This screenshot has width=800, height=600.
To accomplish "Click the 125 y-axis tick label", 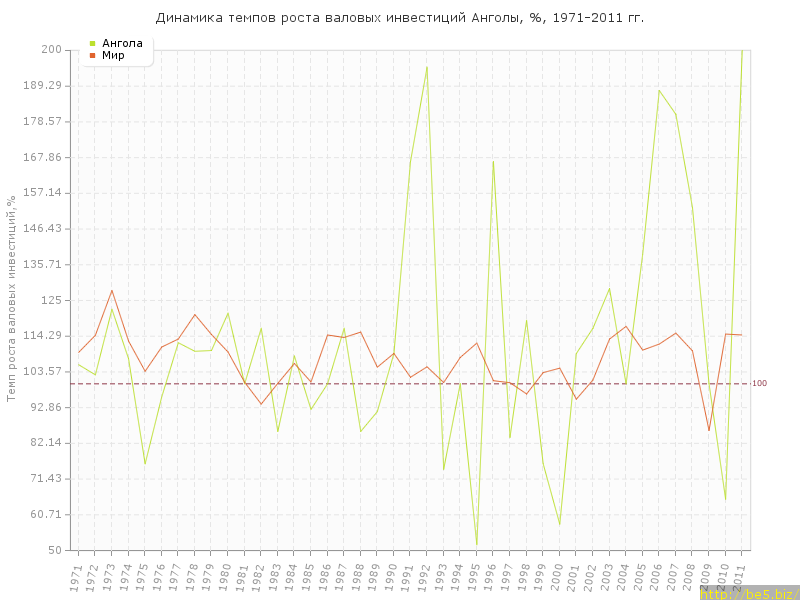I will tap(51, 300).
